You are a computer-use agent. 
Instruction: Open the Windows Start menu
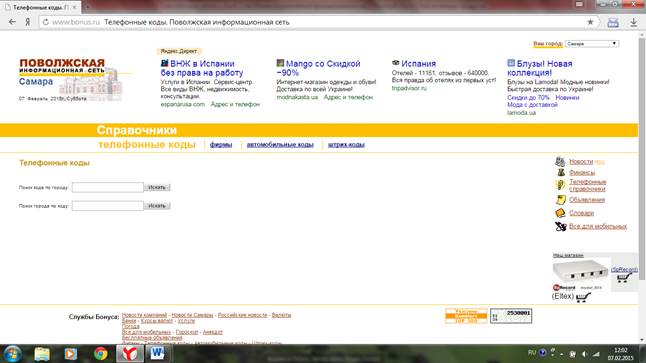12,354
